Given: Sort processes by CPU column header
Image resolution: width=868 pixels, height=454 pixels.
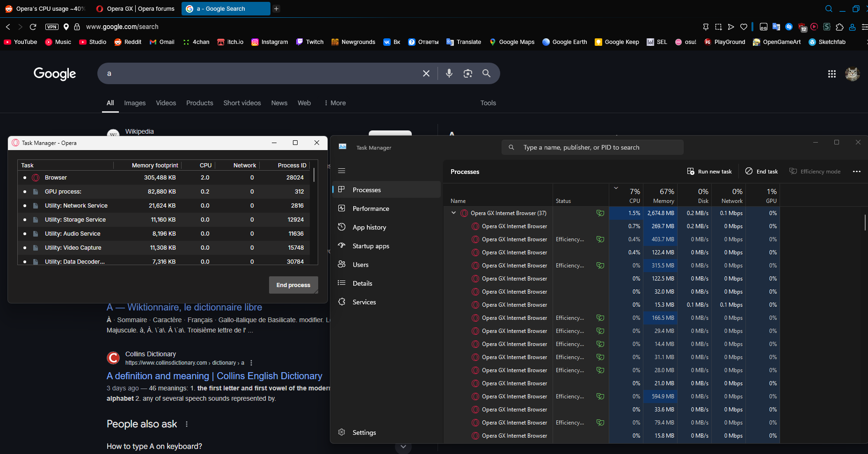Looking at the screenshot, I should pos(627,195).
